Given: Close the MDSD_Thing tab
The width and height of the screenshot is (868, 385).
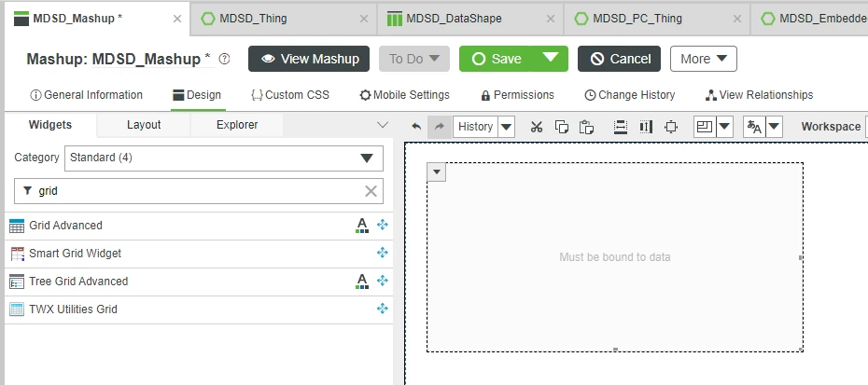Looking at the screenshot, I should click(364, 19).
